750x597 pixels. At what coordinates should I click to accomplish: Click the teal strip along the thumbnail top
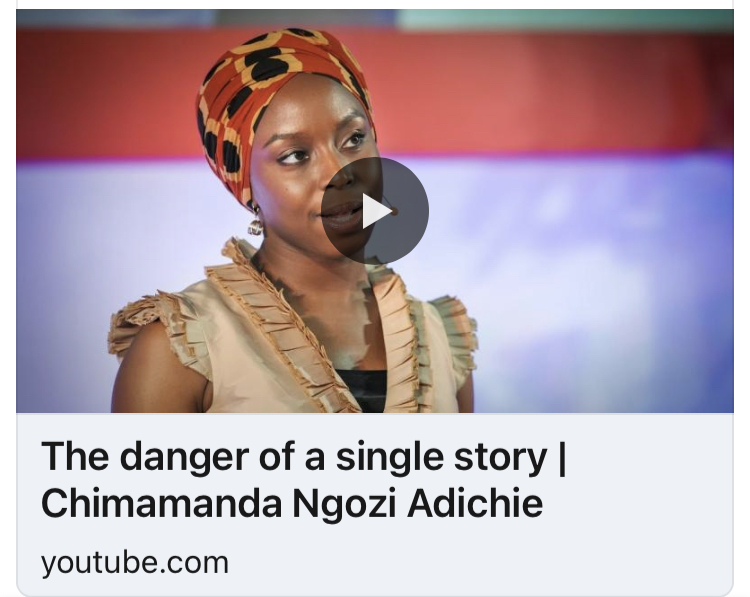click(x=564, y=19)
